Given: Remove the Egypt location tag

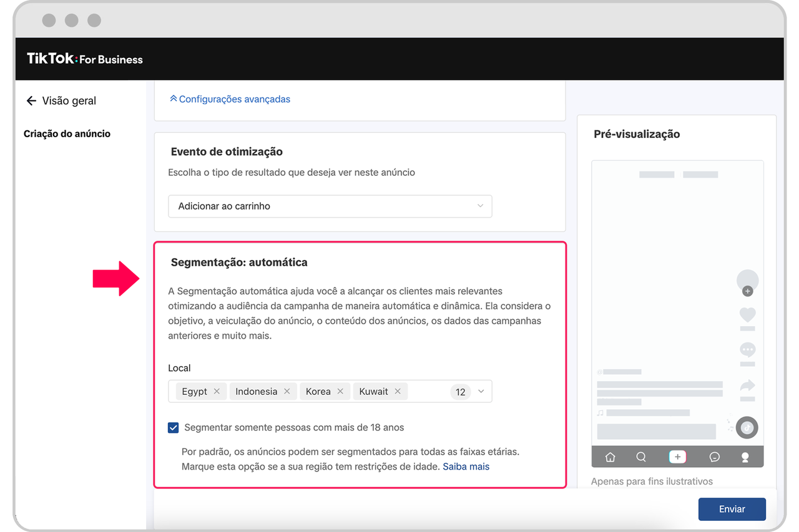Looking at the screenshot, I should pos(217,391).
